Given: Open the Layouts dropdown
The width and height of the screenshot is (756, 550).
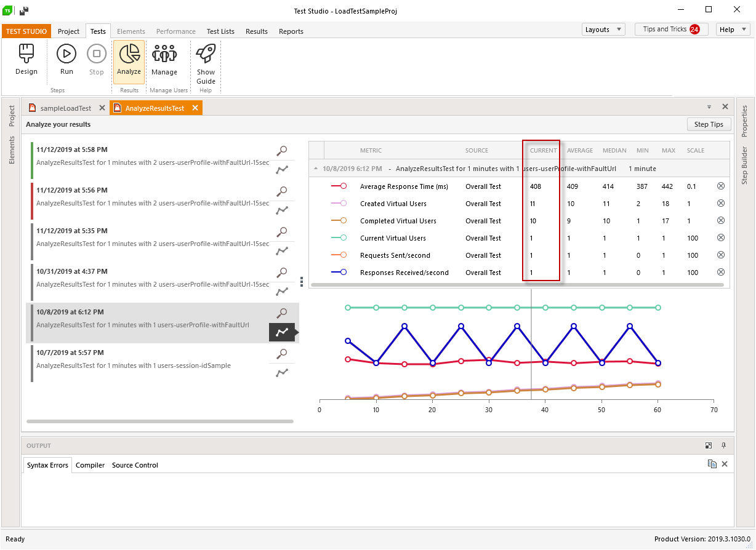Looking at the screenshot, I should (x=603, y=30).
